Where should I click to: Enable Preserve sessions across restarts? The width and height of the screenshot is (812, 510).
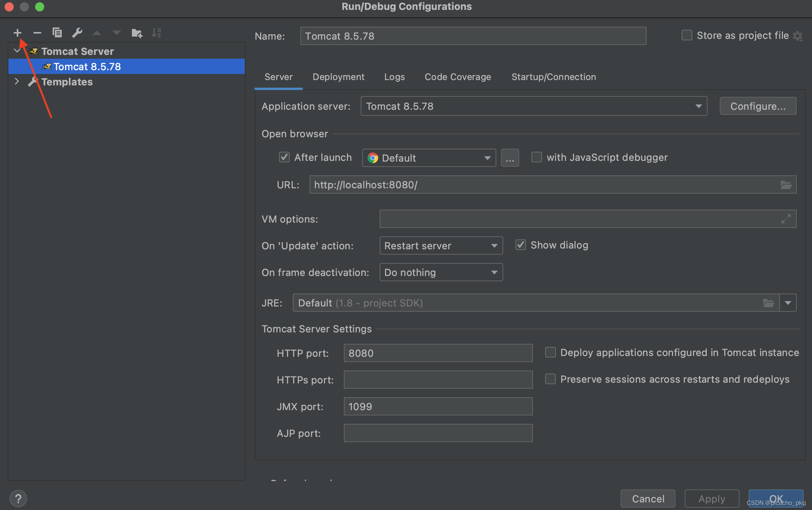[550, 379]
